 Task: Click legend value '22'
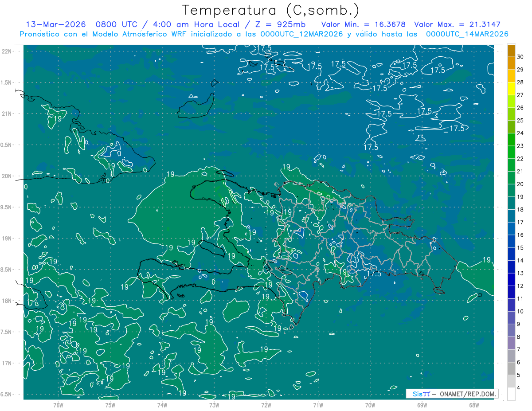(520, 159)
